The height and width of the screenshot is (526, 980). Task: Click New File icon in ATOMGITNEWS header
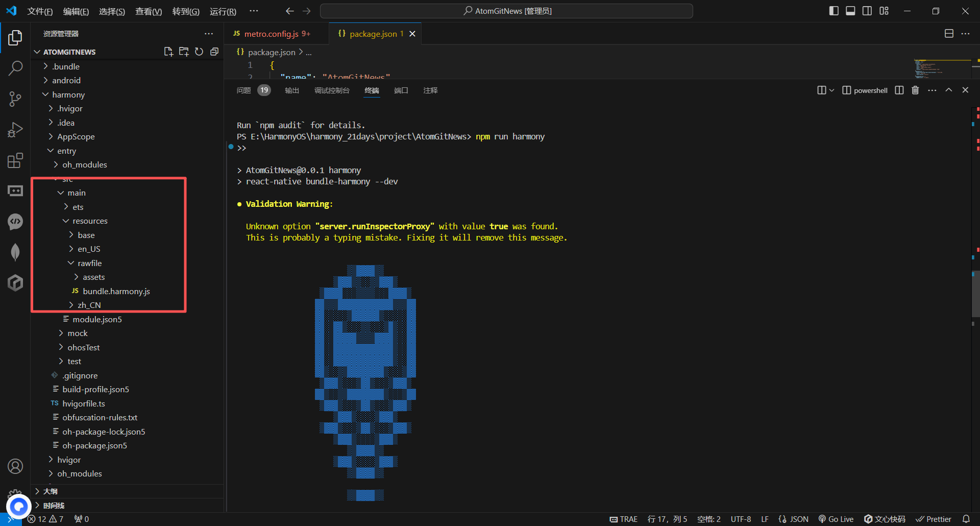[x=168, y=52]
